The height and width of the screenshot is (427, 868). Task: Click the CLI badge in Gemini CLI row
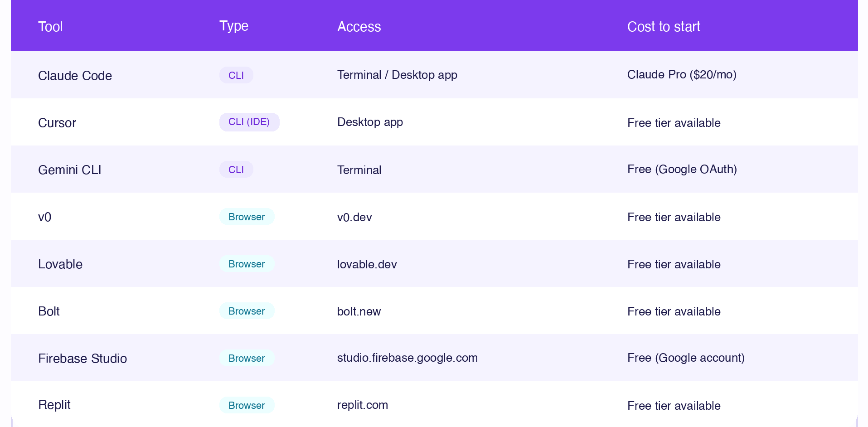pos(236,170)
